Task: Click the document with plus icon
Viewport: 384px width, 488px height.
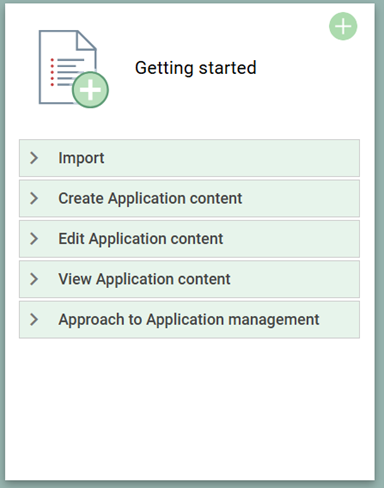Action: [74, 69]
